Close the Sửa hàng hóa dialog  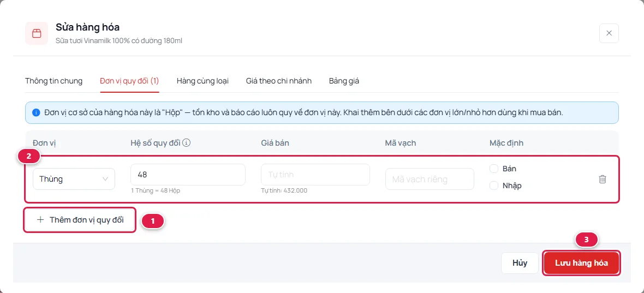[x=609, y=33]
